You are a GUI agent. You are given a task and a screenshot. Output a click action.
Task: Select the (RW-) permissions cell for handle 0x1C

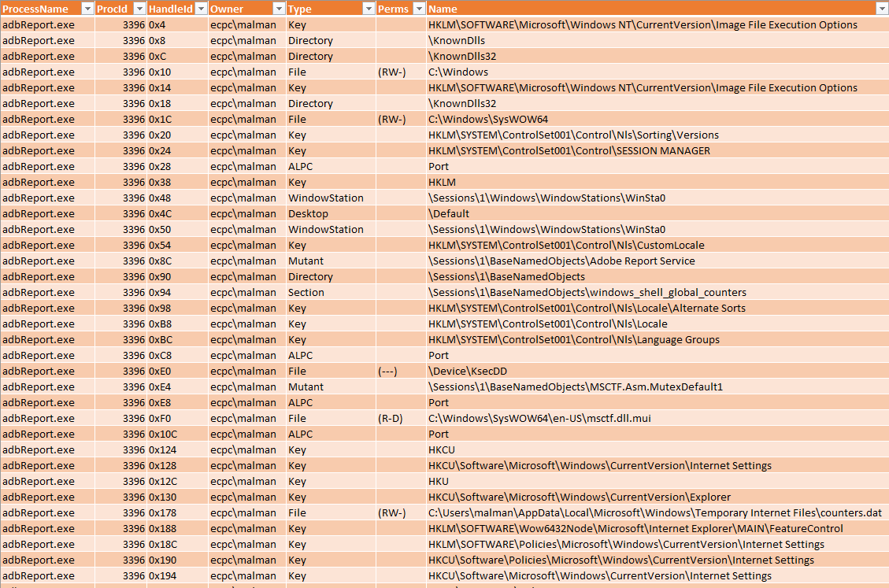401,119
